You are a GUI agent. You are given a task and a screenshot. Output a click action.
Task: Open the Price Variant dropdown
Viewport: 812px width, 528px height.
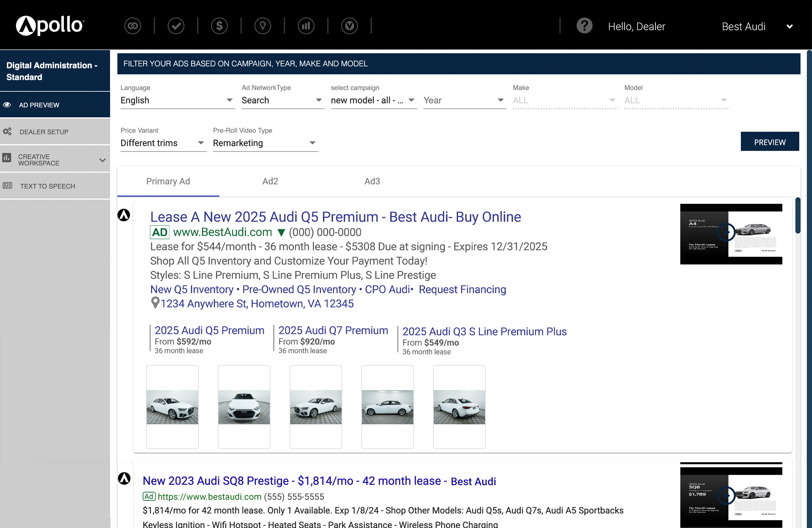(x=163, y=143)
